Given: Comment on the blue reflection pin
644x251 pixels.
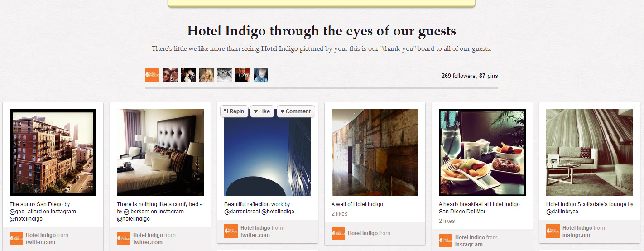Looking at the screenshot, I should tap(296, 111).
